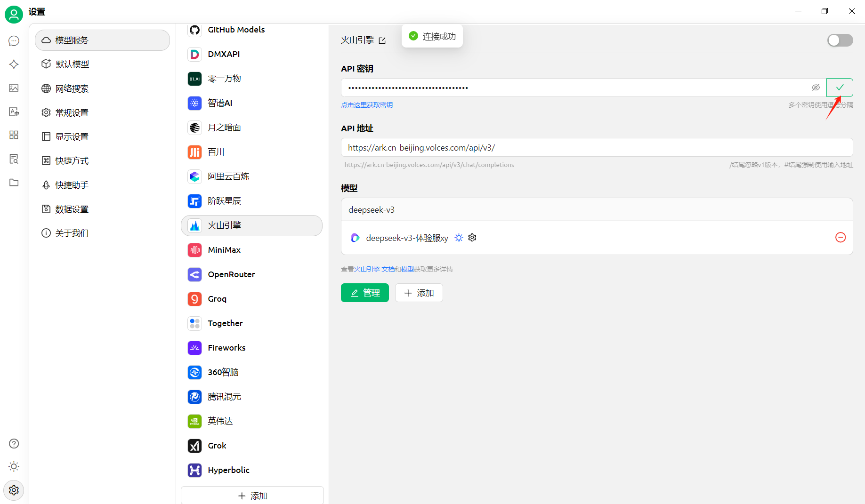Select GitHub Models provider
Image resolution: width=865 pixels, height=504 pixels.
tap(252, 30)
